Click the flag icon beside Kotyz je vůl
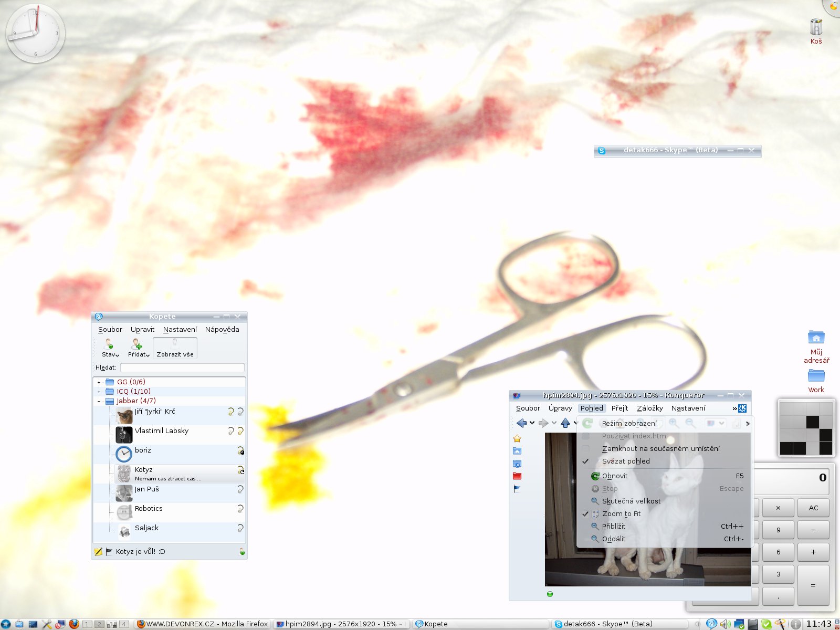 click(x=109, y=552)
